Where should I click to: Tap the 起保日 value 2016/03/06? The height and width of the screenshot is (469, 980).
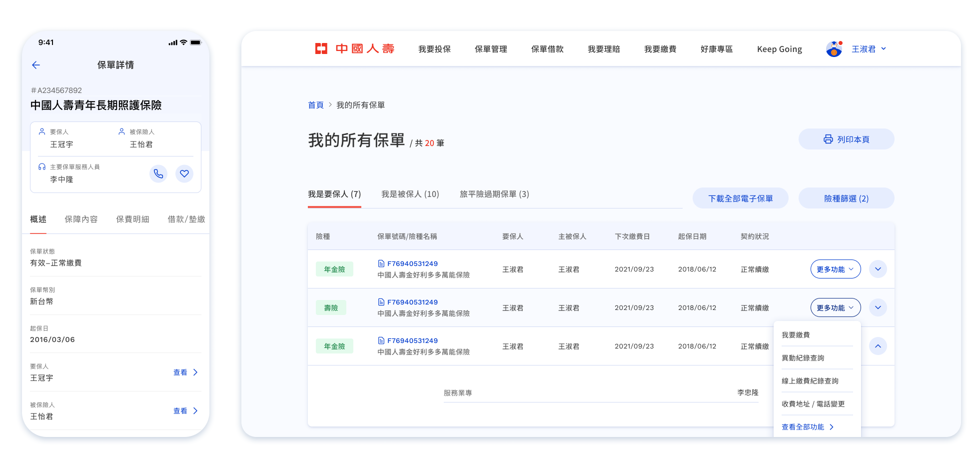[52, 339]
